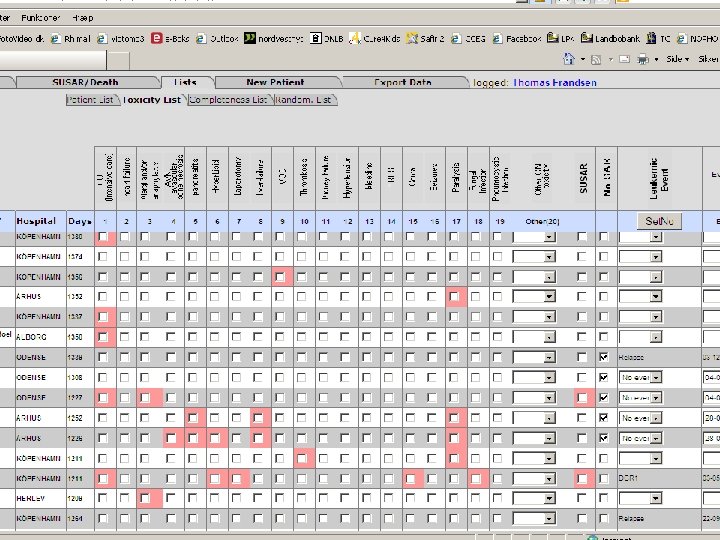The height and width of the screenshot is (540, 720).
Task: Click the read mail toolbar icon
Action: (x=624, y=59)
